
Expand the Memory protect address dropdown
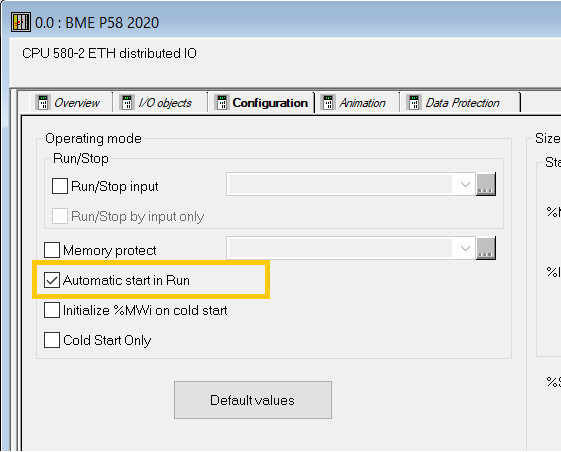465,248
